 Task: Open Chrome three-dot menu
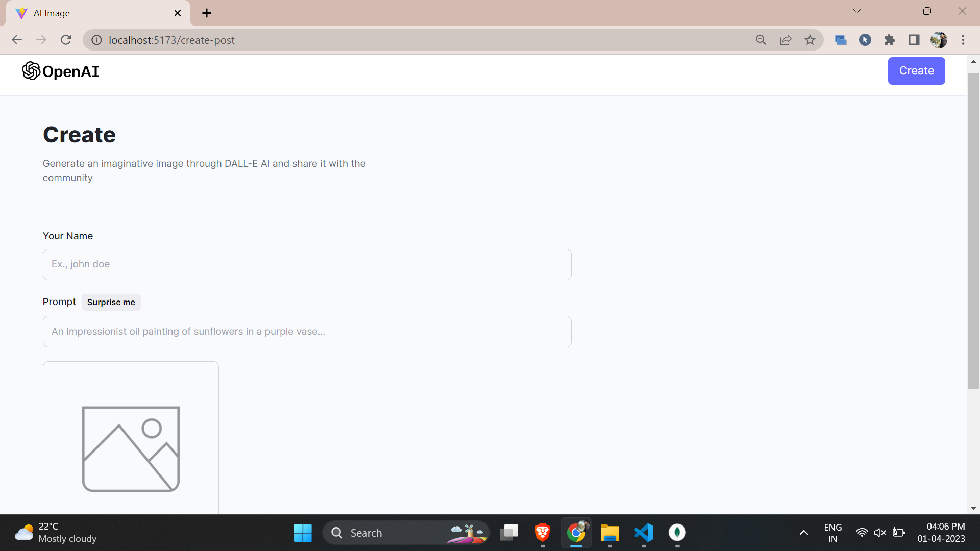963,40
